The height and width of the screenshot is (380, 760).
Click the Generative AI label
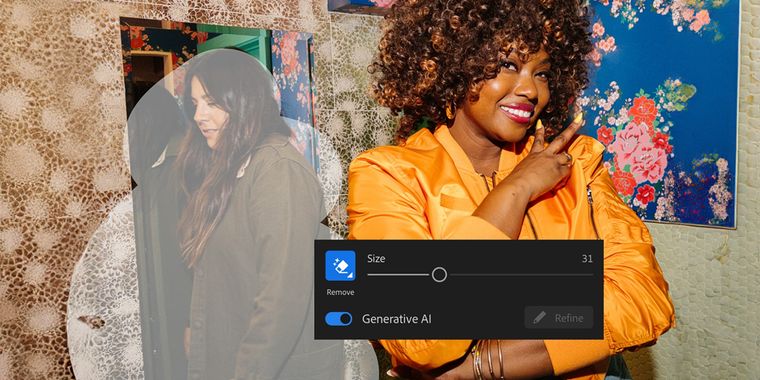396,319
